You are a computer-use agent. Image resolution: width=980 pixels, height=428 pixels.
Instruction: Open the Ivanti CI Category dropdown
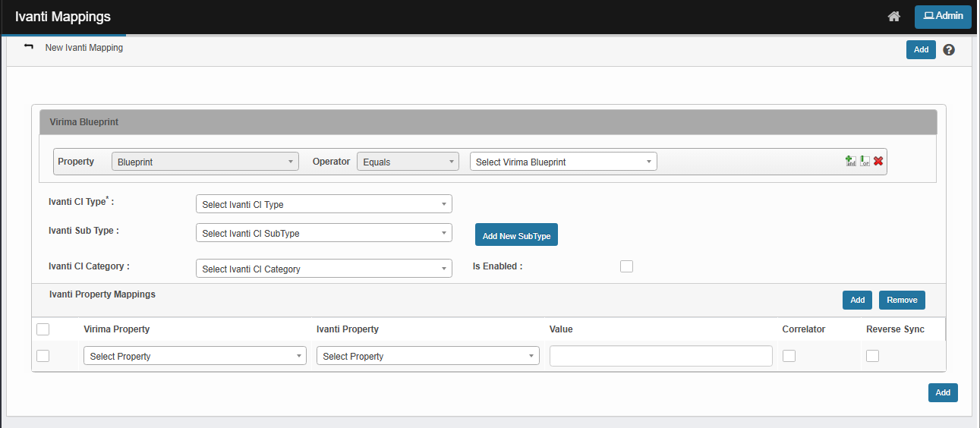tap(323, 269)
